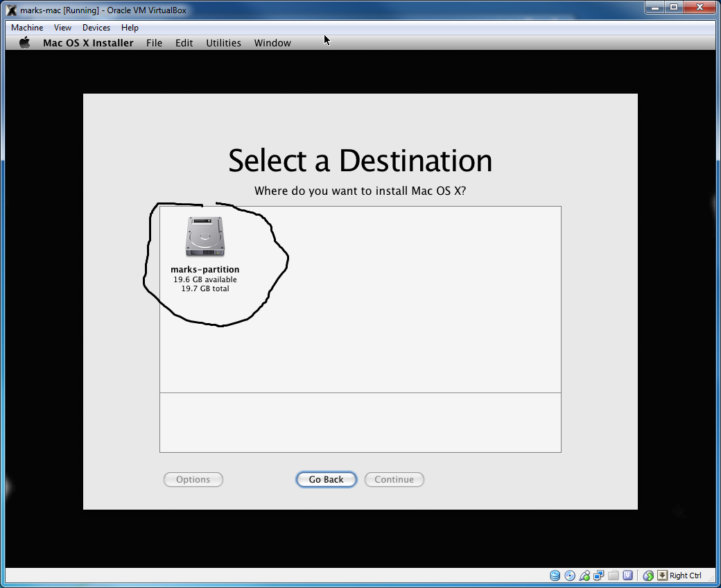Click the VirtualBox title bar app icon
The height and width of the screenshot is (588, 721).
pyautogui.click(x=12, y=10)
